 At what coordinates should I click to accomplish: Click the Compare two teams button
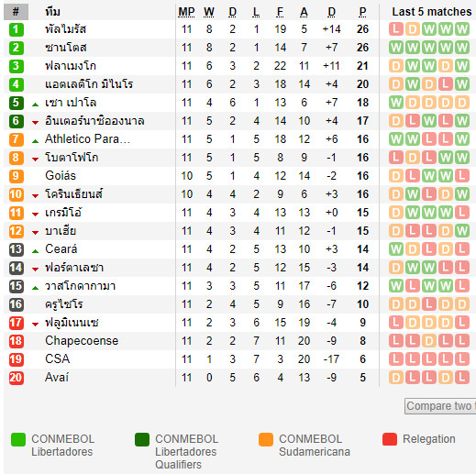click(x=440, y=406)
